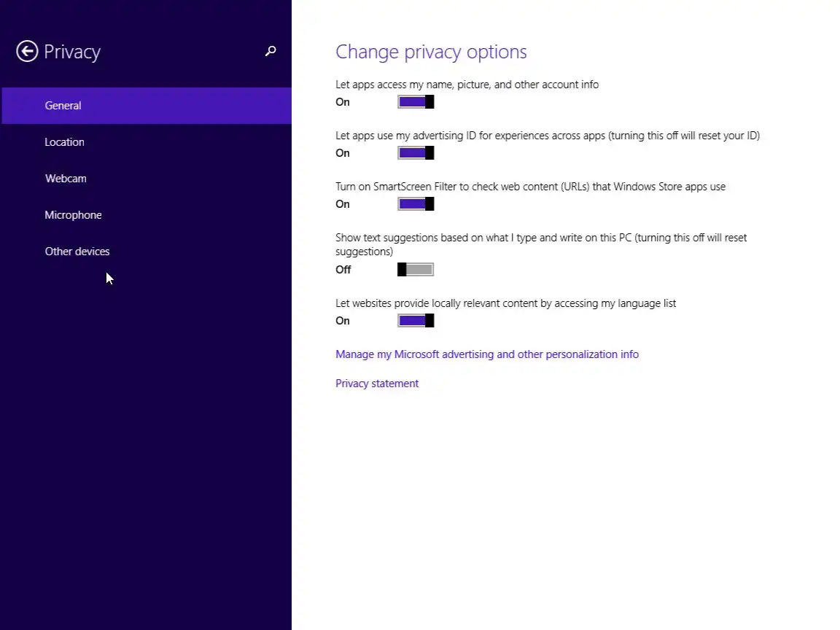Toggle off websites' language list access
This screenshot has width=840, height=630.
click(416, 321)
